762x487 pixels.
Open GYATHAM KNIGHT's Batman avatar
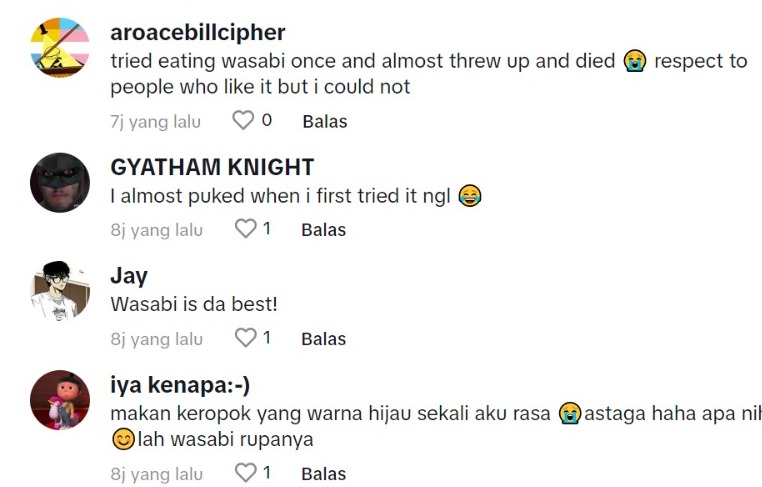[60, 183]
